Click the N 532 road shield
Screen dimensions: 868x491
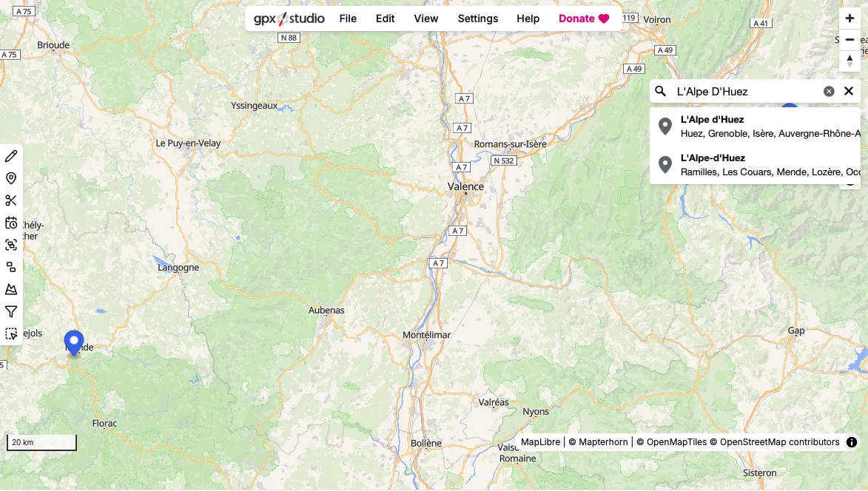pyautogui.click(x=503, y=160)
